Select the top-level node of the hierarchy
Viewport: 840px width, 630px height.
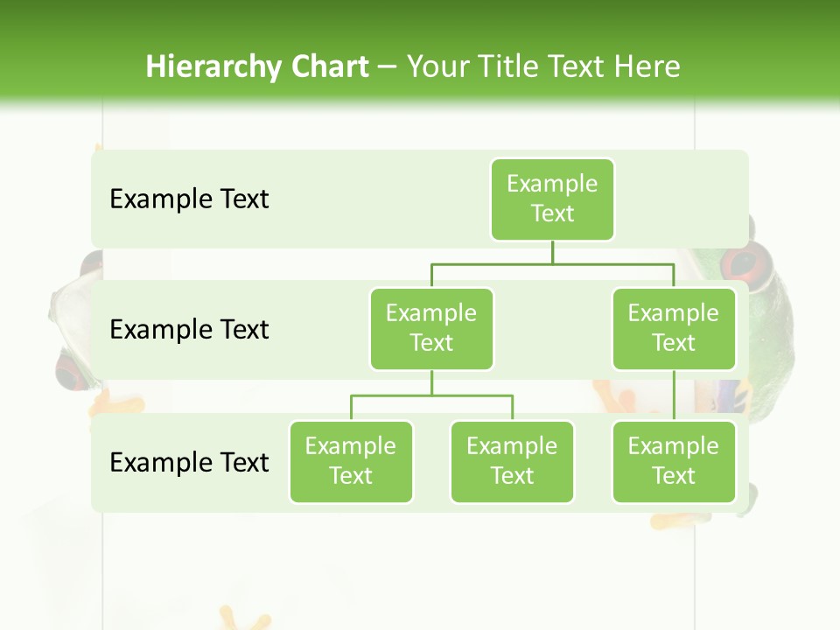point(552,199)
